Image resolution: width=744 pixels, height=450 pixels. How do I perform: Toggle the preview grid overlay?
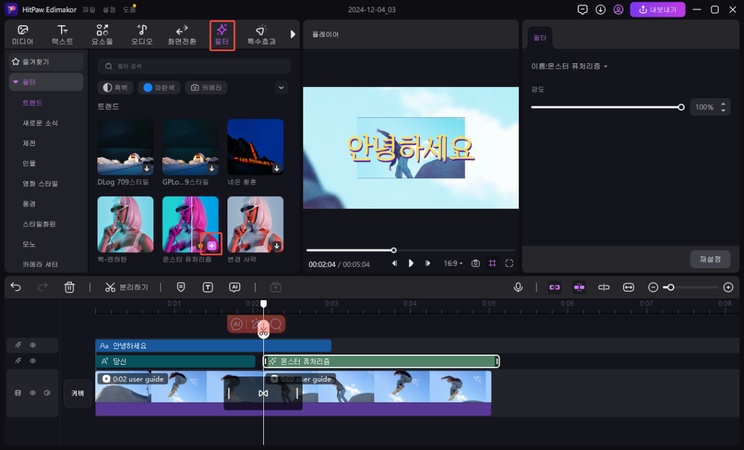pos(493,263)
